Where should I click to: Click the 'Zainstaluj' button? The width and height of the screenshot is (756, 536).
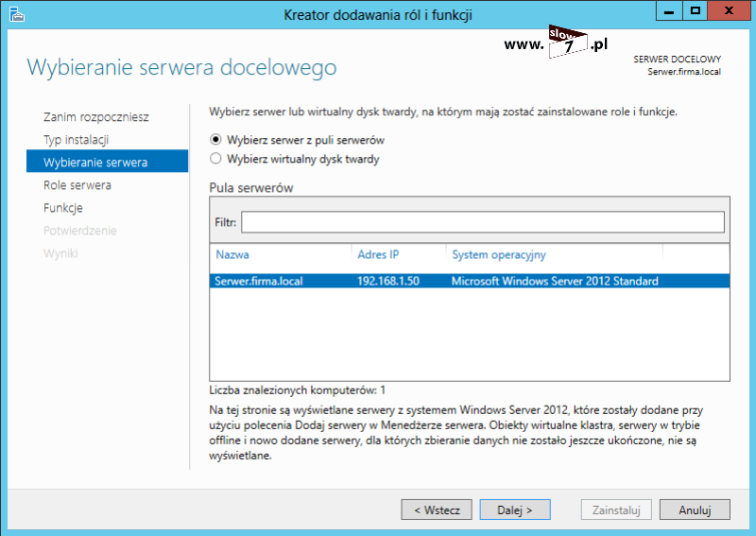point(616,510)
